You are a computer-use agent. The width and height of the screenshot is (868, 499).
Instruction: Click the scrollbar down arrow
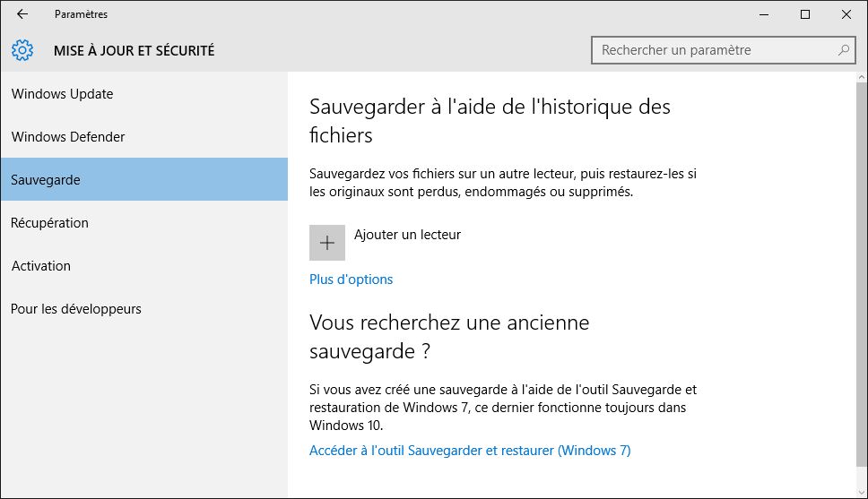[860, 491]
